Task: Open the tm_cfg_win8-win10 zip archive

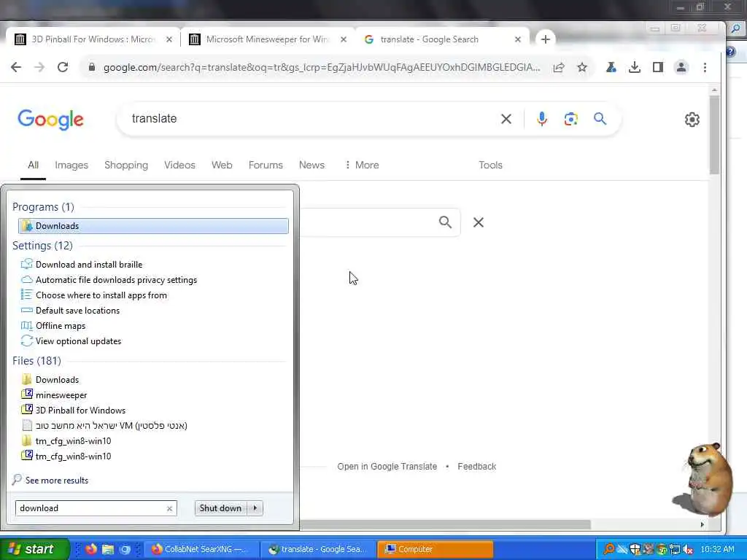Action: tap(73, 456)
